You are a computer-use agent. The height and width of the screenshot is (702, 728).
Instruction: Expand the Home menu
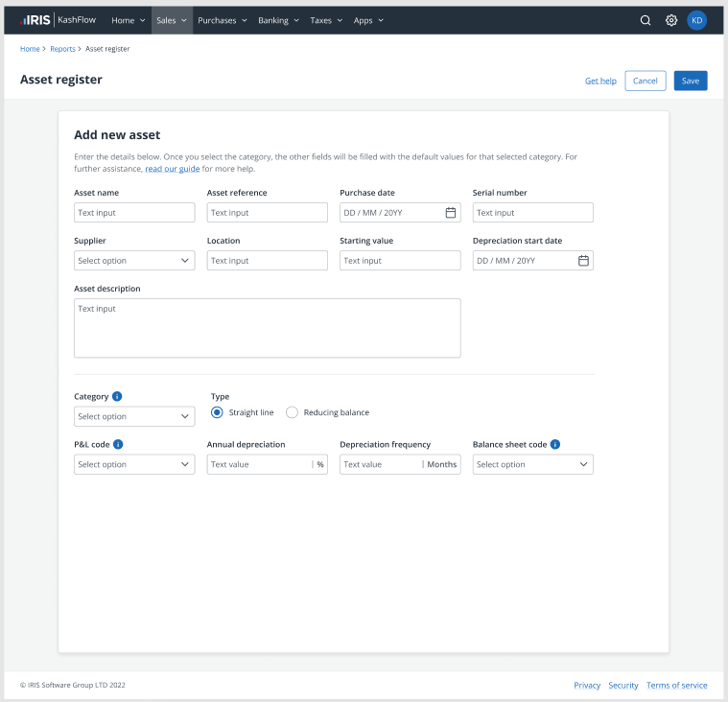129,20
